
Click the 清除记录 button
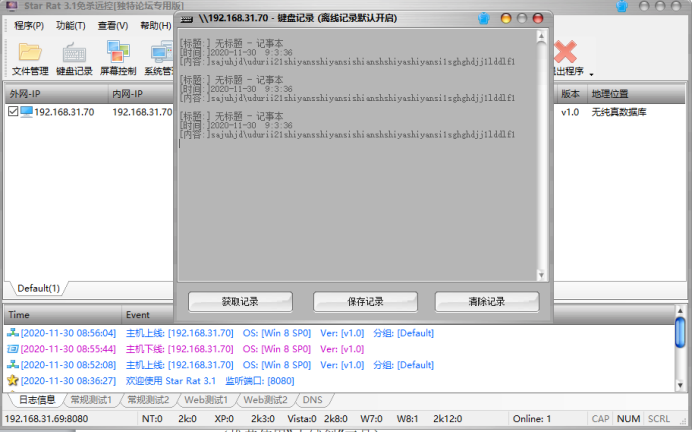point(487,302)
